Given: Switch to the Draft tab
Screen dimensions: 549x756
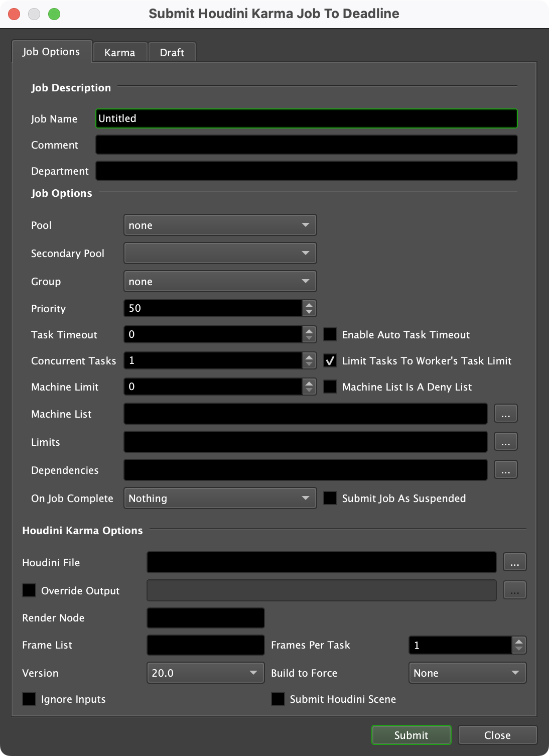Looking at the screenshot, I should tap(172, 52).
